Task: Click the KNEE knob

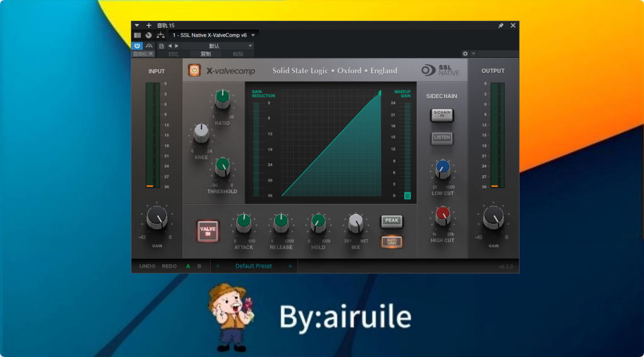Action: tap(201, 133)
